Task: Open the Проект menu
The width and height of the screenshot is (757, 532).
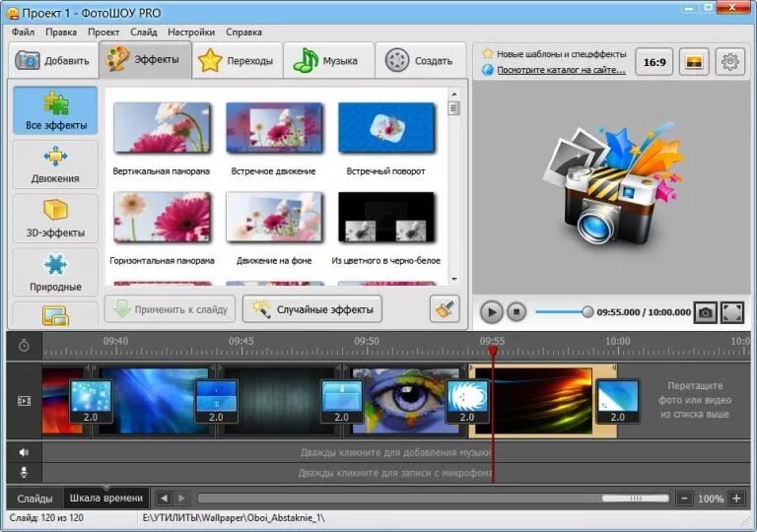Action: pos(103,32)
